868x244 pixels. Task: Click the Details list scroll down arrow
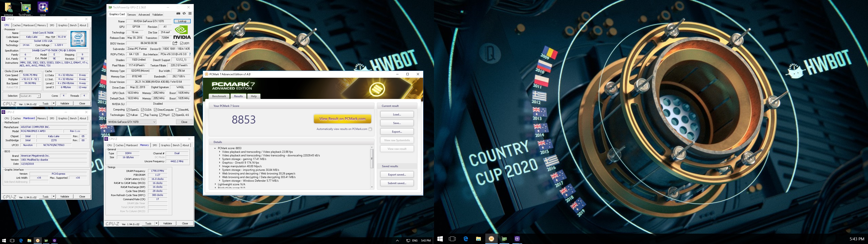(372, 187)
